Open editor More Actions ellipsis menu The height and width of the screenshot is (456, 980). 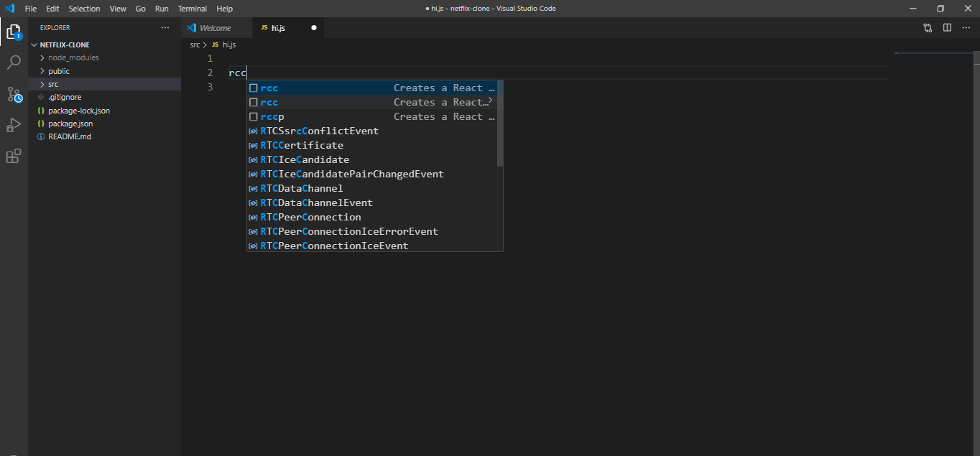pyautogui.click(x=966, y=27)
